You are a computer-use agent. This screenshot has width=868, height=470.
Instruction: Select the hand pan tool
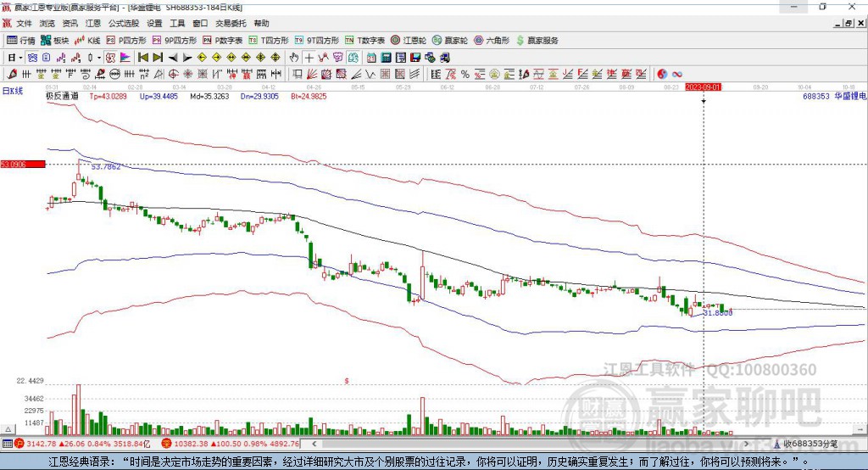[294, 58]
